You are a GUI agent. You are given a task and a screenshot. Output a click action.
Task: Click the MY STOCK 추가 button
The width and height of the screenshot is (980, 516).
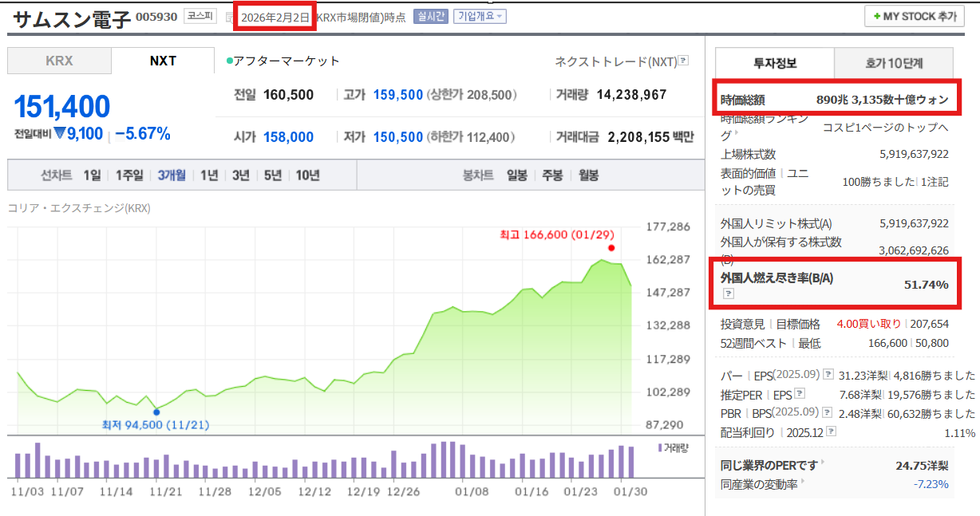914,16
